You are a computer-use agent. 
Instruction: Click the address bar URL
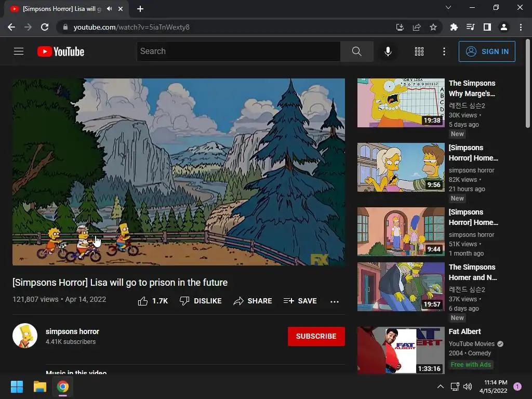click(131, 27)
